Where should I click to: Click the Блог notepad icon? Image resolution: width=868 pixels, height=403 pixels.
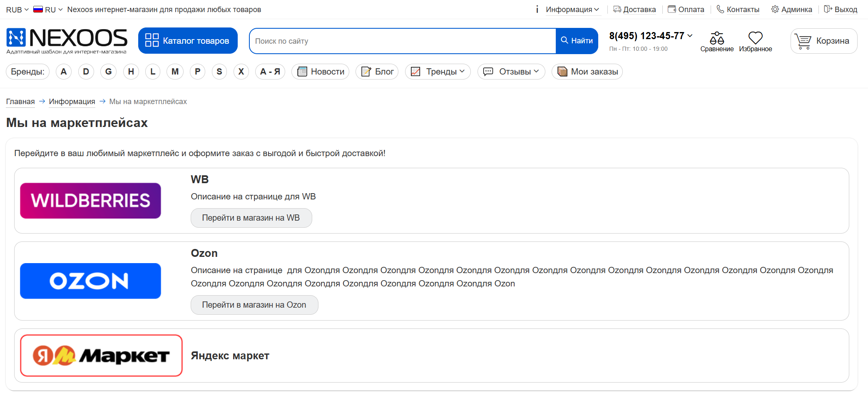[x=366, y=72]
